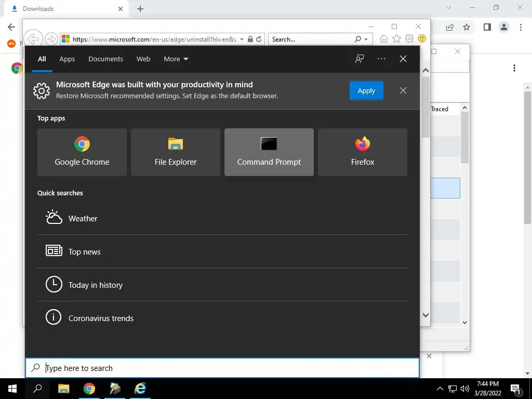Open Chrome profile avatar menu
This screenshot has width=532, height=399.
point(504,27)
